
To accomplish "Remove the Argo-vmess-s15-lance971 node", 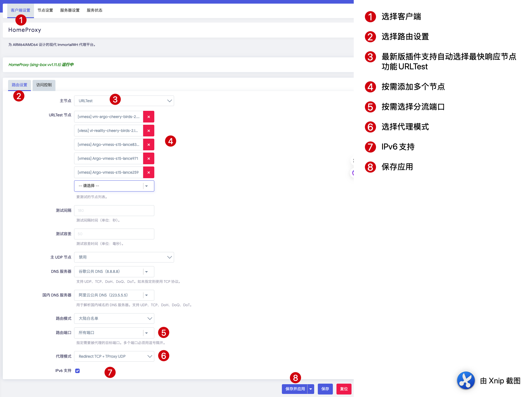I will pos(149,158).
